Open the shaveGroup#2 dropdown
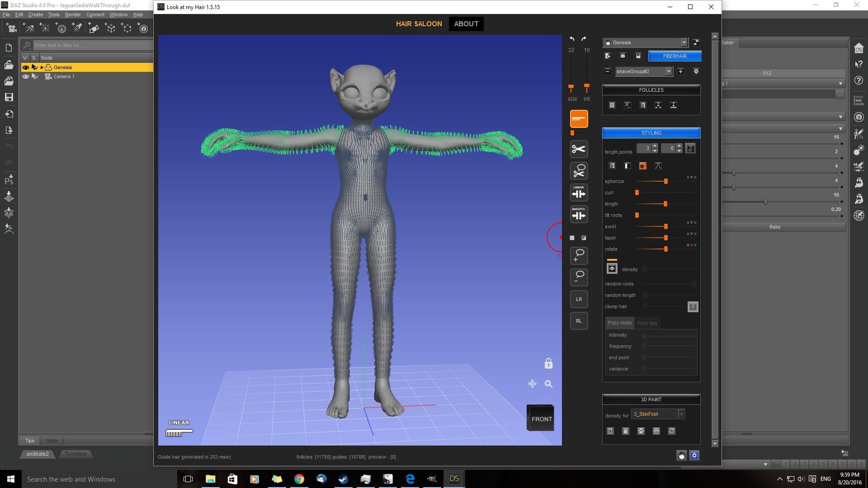 (x=668, y=71)
